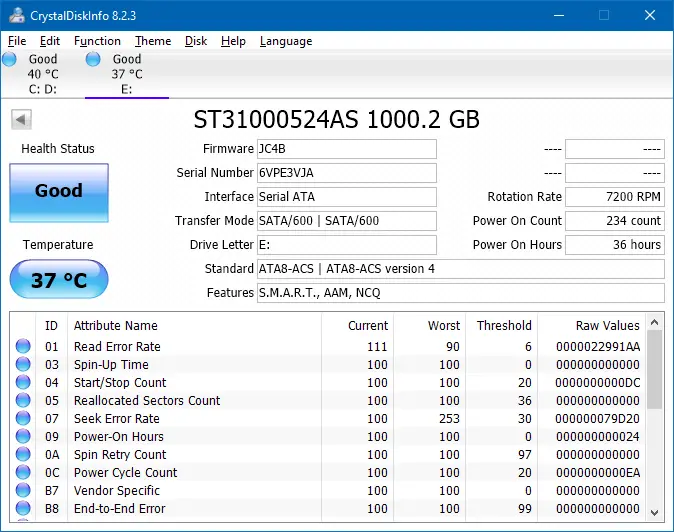Click the Standard field ATA8-ACS
Screen dimensions: 674x532
tap(461, 269)
